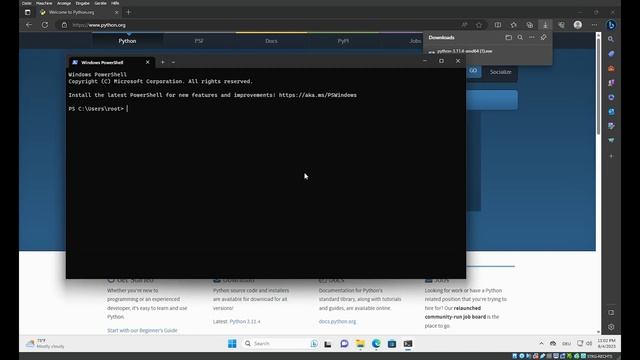Open downloads folder from Downloads panel
Screen dimensions: 640x360
(509, 38)
